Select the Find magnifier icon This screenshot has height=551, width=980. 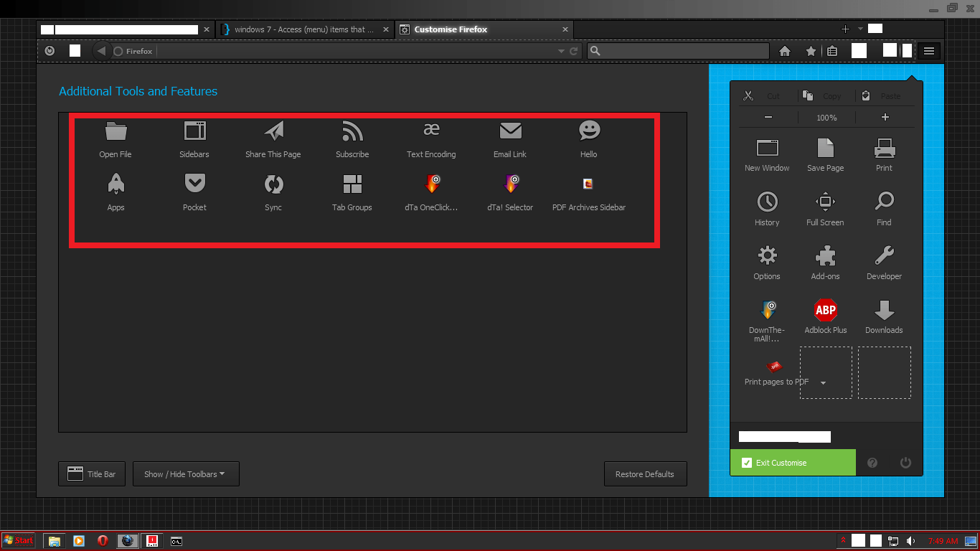coord(884,202)
